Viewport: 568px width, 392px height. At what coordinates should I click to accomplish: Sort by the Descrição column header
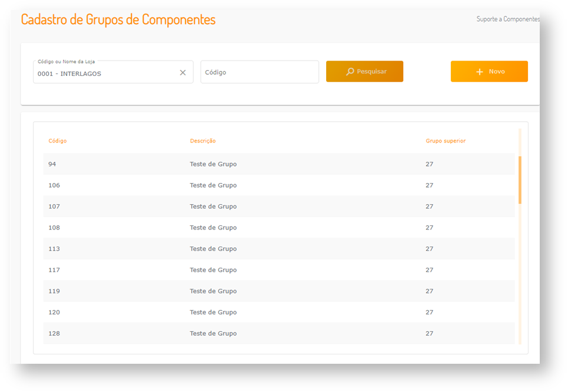click(202, 141)
